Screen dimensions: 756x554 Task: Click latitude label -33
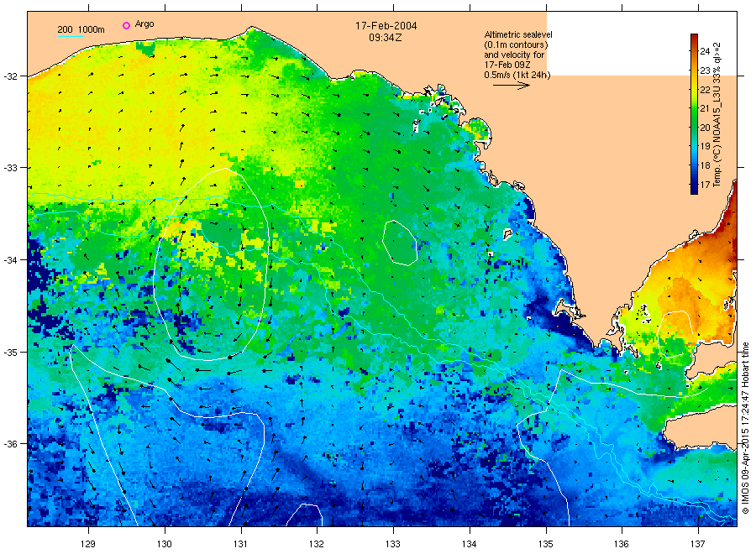click(10, 168)
